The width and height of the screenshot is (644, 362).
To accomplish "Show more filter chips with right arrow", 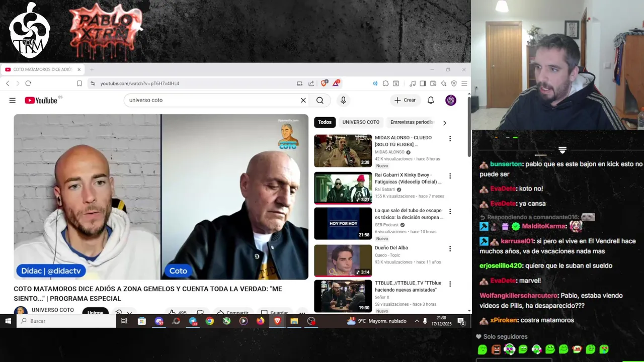I will tap(444, 123).
